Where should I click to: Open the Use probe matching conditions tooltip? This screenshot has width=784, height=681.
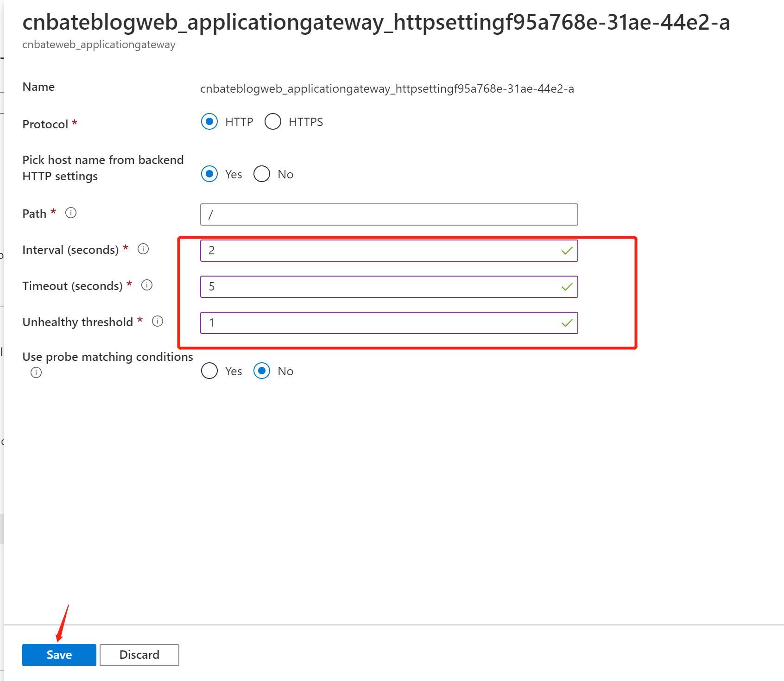coord(36,372)
